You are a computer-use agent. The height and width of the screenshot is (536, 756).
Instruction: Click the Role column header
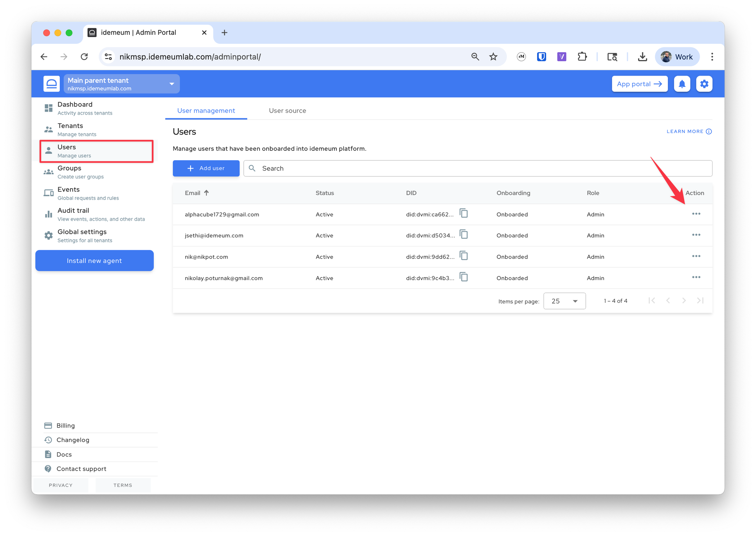click(x=593, y=193)
